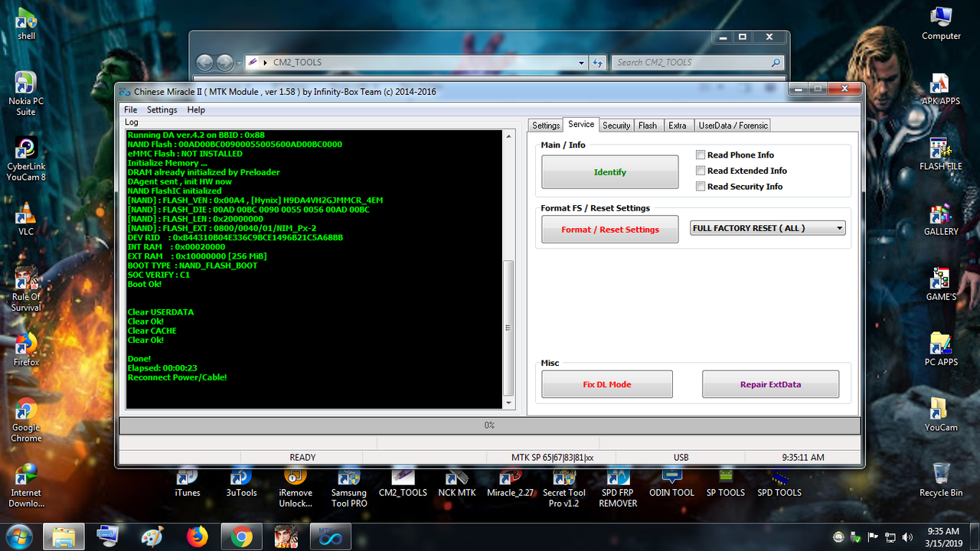
Task: Launch iTunes desktop shortcut
Action: click(x=188, y=482)
